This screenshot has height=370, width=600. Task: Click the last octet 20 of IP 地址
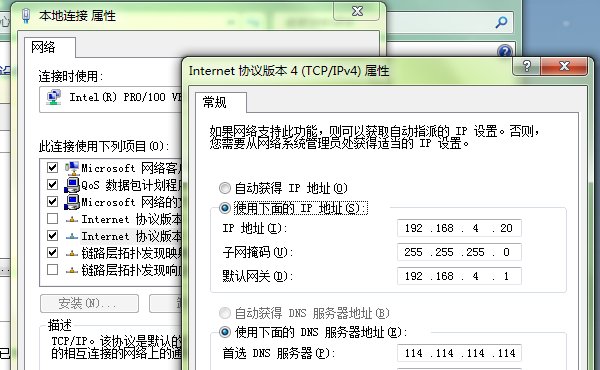click(x=506, y=228)
